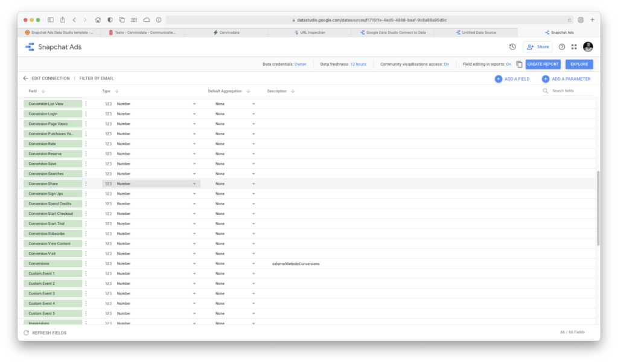Toggle Community visualisations access On

[x=446, y=64]
